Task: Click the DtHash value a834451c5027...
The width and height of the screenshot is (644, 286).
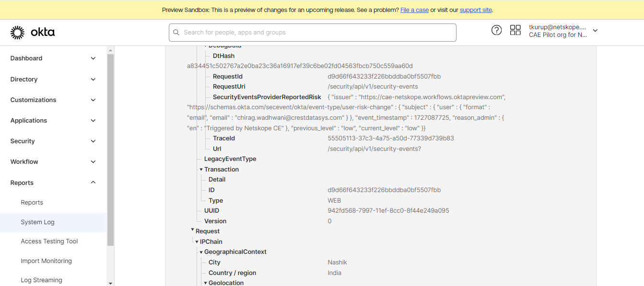Action: click(x=300, y=66)
